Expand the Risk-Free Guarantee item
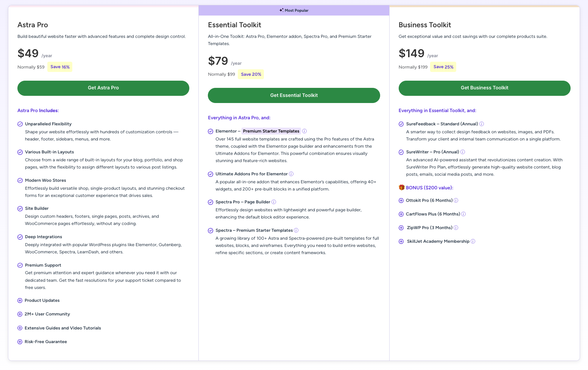Viewport: 588px width, 370px height. 20,342
